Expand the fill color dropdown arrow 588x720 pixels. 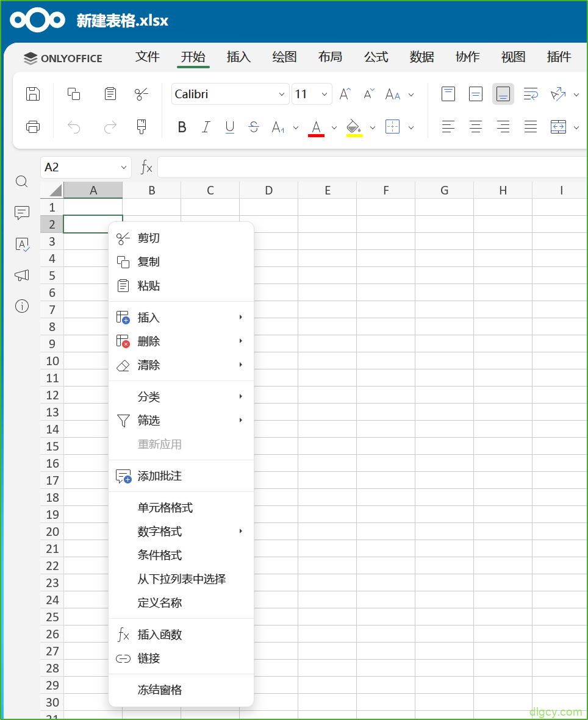point(373,127)
